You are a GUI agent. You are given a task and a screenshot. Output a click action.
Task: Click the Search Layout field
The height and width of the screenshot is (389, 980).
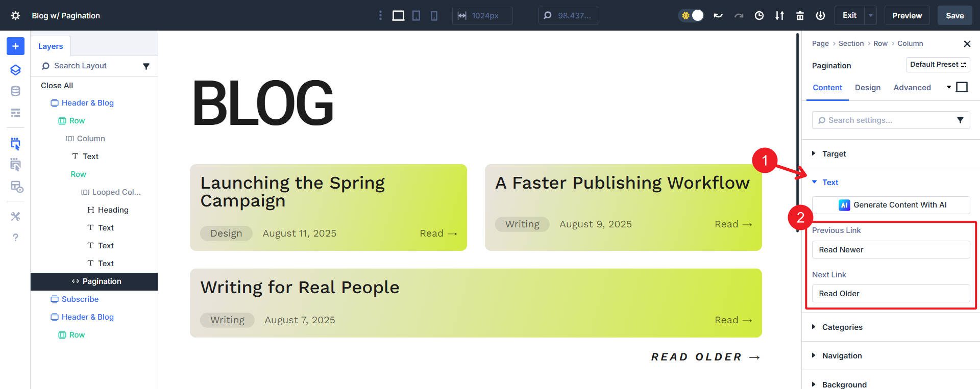pos(87,66)
